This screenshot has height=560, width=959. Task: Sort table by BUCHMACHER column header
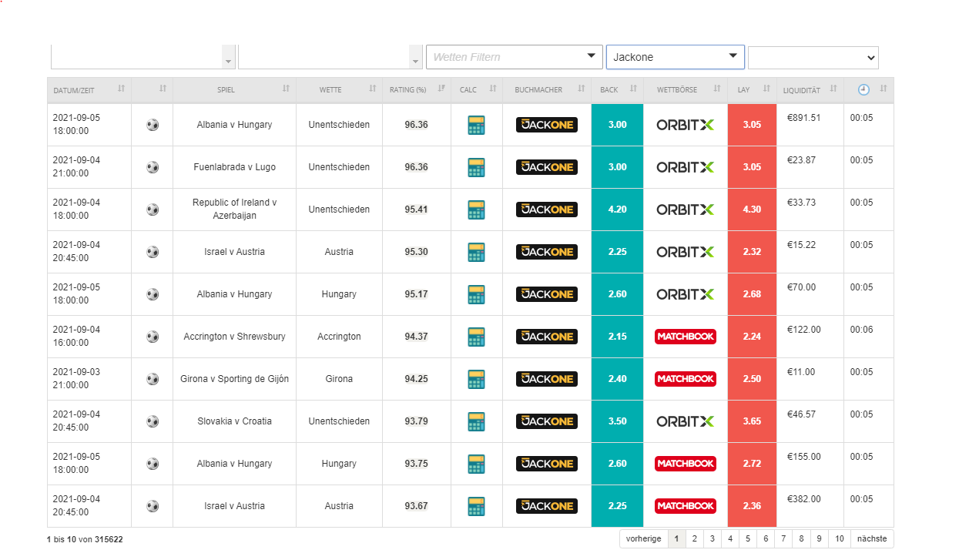coord(547,89)
